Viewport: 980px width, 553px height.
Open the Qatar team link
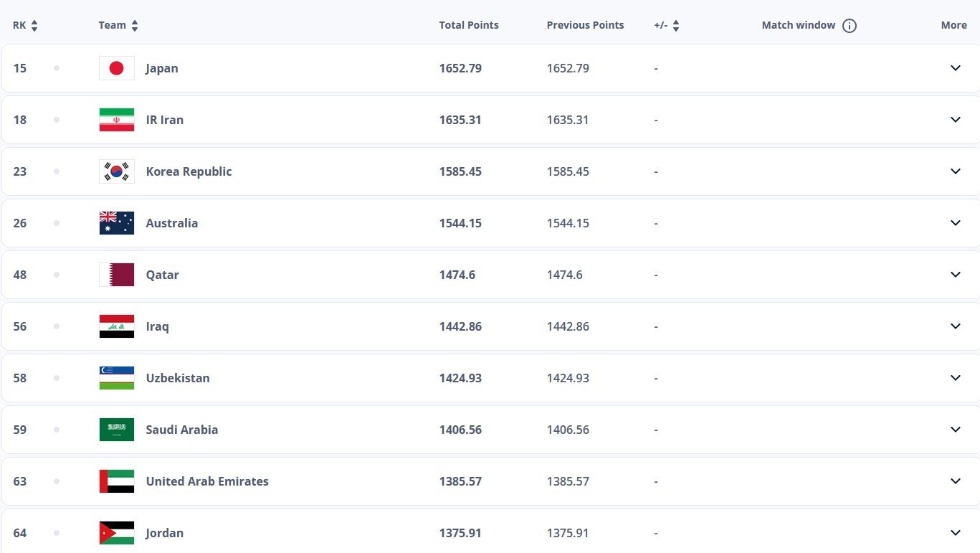pyautogui.click(x=163, y=275)
